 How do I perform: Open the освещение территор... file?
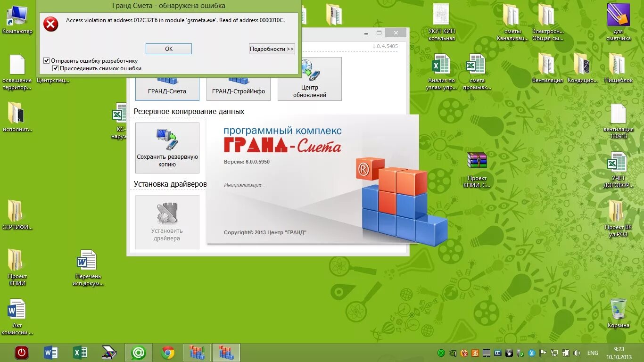(17, 73)
